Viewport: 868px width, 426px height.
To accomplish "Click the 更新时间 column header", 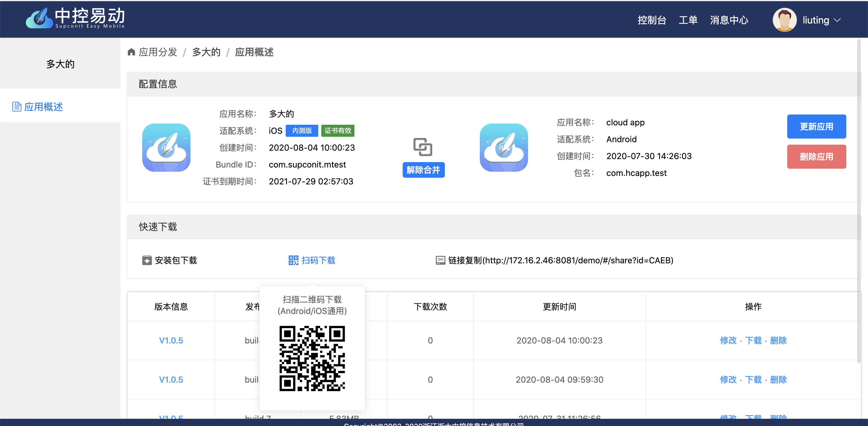I will [559, 306].
